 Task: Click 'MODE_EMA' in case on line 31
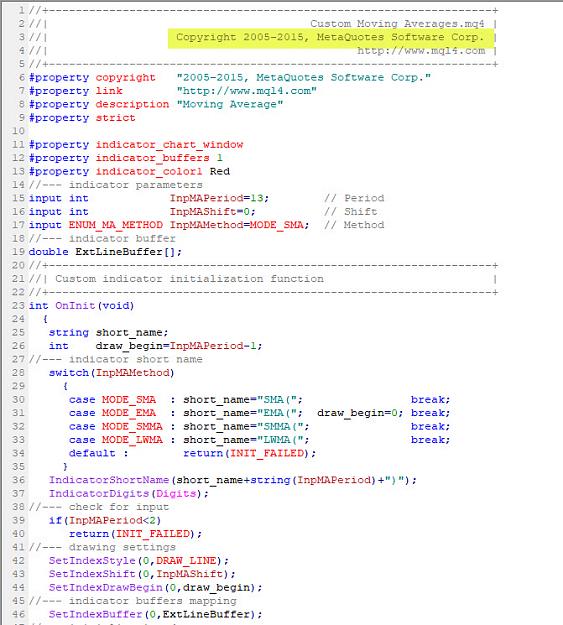[x=129, y=413]
